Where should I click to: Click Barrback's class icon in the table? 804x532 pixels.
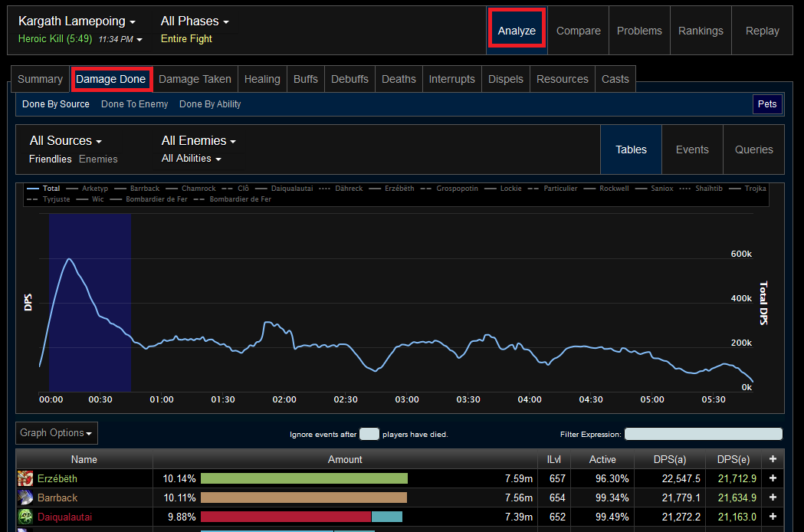coord(25,498)
